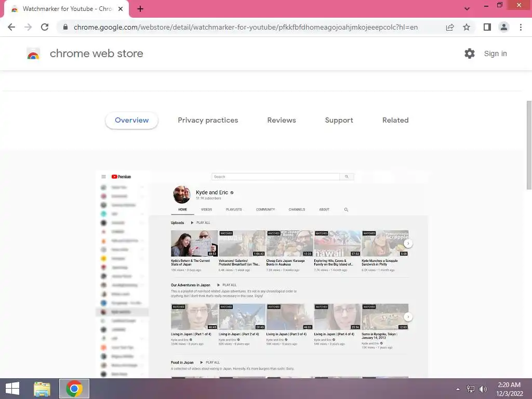The image size is (532, 399).
Task: Click the Chrome taskbar icon
Action: (x=74, y=389)
